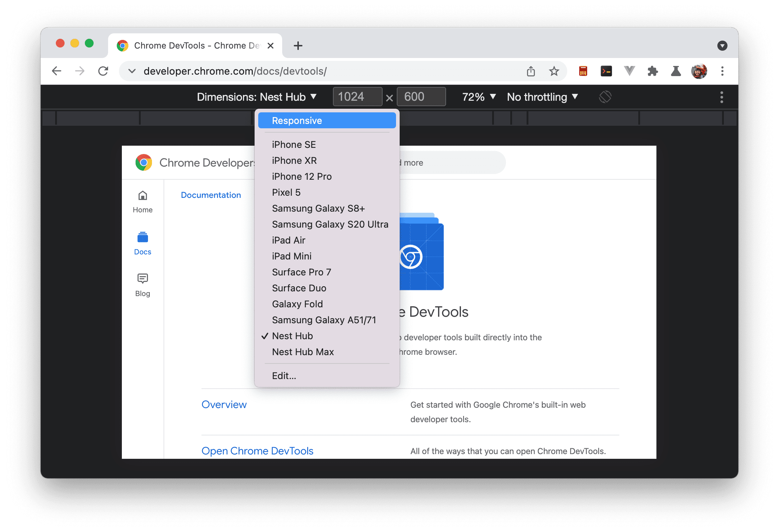Enable Galaxy Fold emulation mode
This screenshot has height=532, width=779.
tap(297, 304)
